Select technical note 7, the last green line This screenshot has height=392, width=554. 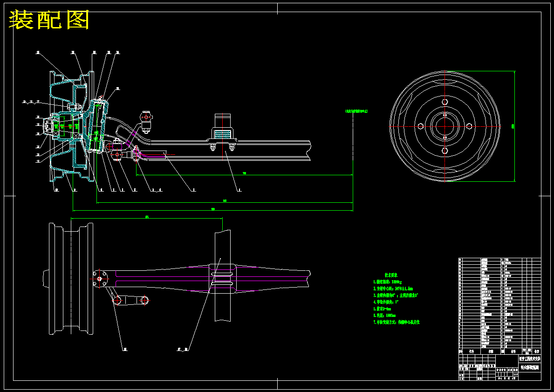click(396, 322)
